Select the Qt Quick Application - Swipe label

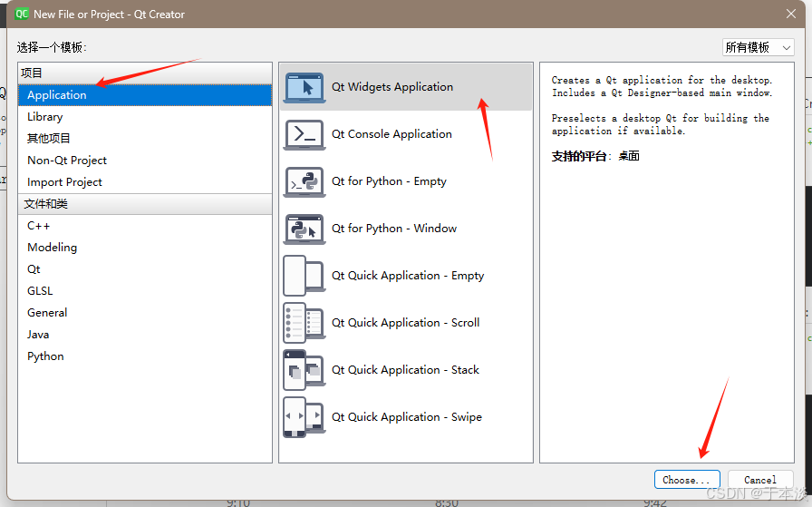point(407,417)
